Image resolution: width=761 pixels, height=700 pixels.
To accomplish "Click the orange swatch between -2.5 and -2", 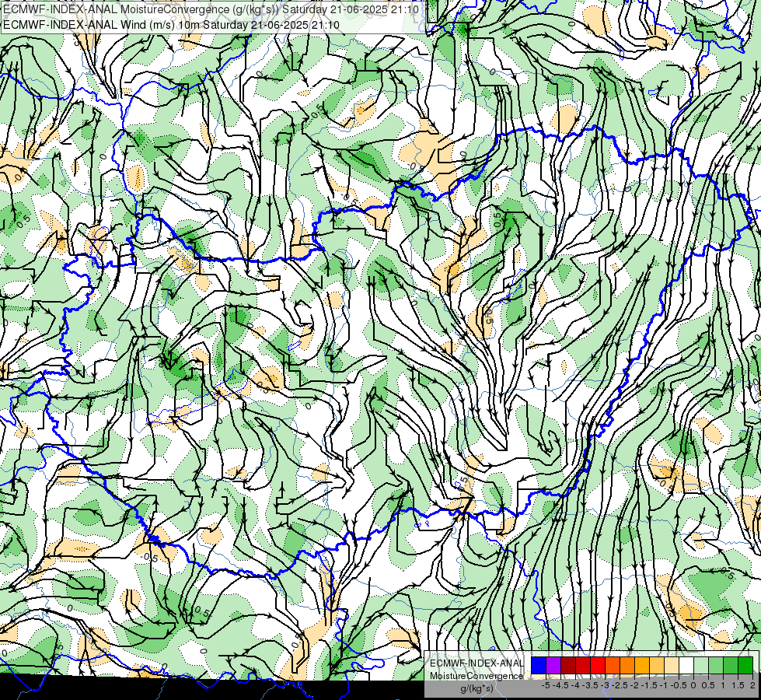I will click(627, 665).
